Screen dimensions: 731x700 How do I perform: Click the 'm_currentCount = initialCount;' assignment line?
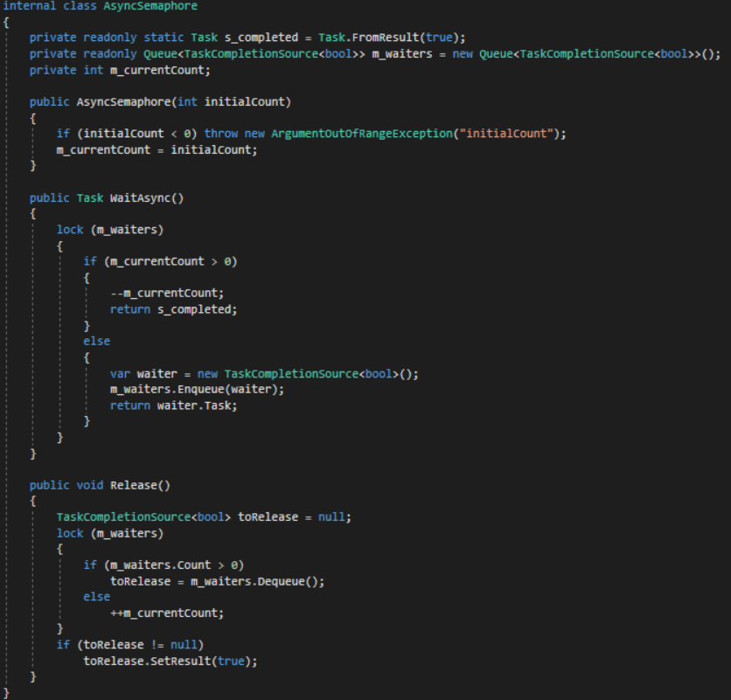coord(157,150)
